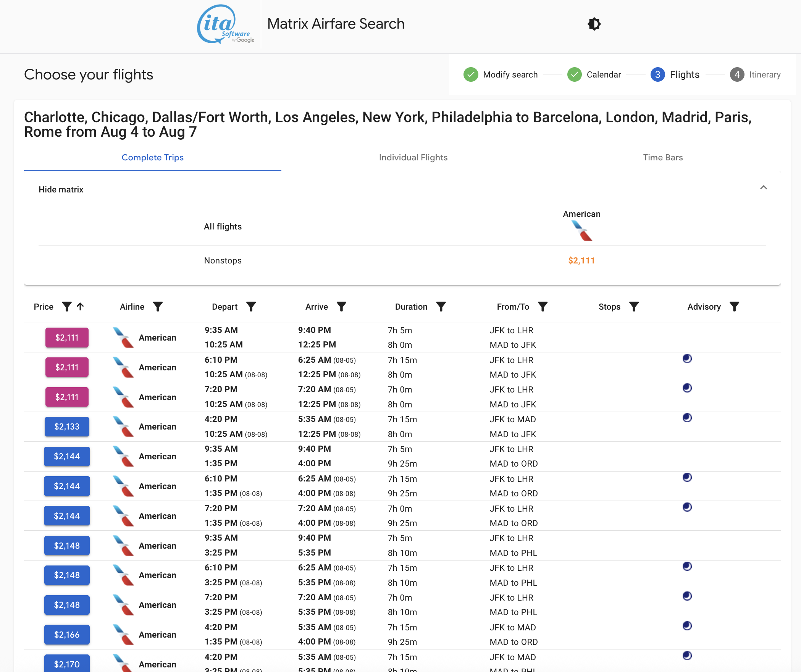The image size is (801, 672).
Task: Click the Price sort ascending arrow
Action: pos(80,306)
